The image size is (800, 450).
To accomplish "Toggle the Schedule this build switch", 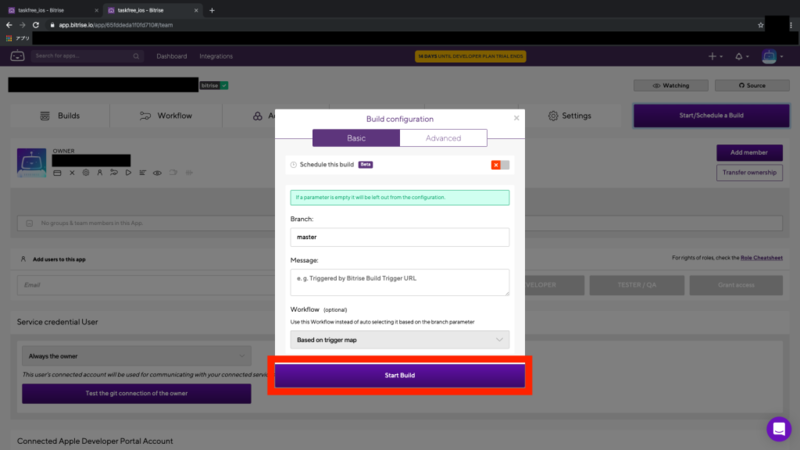I will (500, 165).
